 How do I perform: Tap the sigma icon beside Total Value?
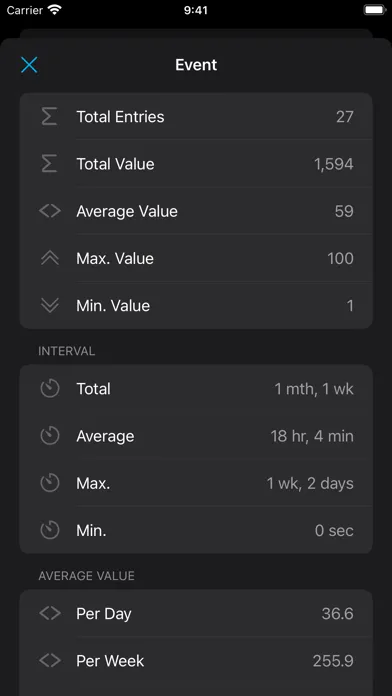click(49, 164)
